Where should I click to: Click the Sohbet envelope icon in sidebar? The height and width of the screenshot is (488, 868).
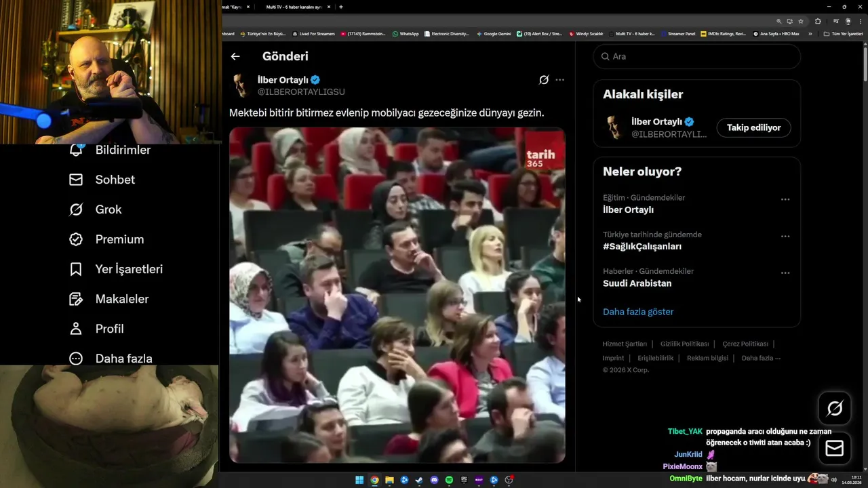pos(76,180)
